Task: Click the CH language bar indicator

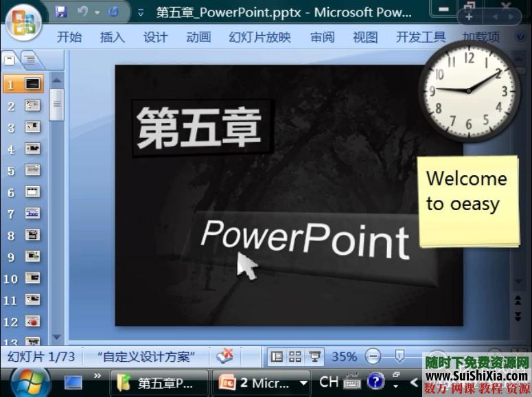Action: click(328, 382)
